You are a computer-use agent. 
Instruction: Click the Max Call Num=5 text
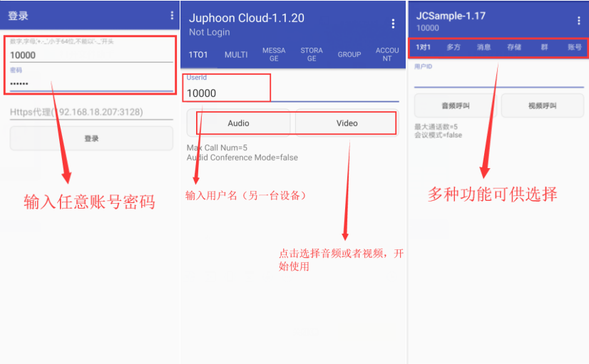point(217,148)
